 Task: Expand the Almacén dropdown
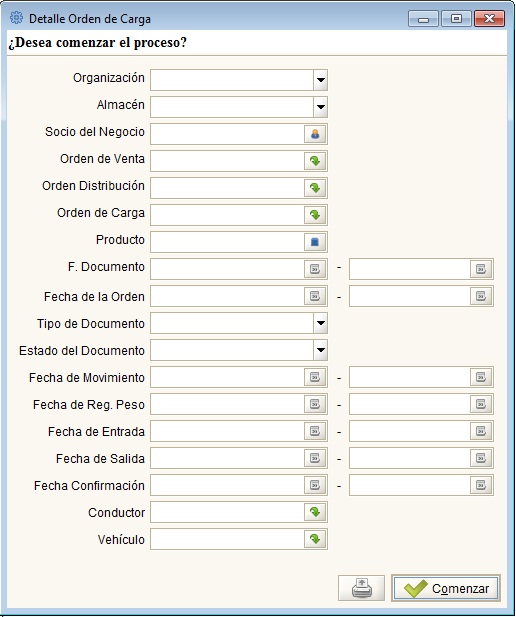[x=321, y=107]
